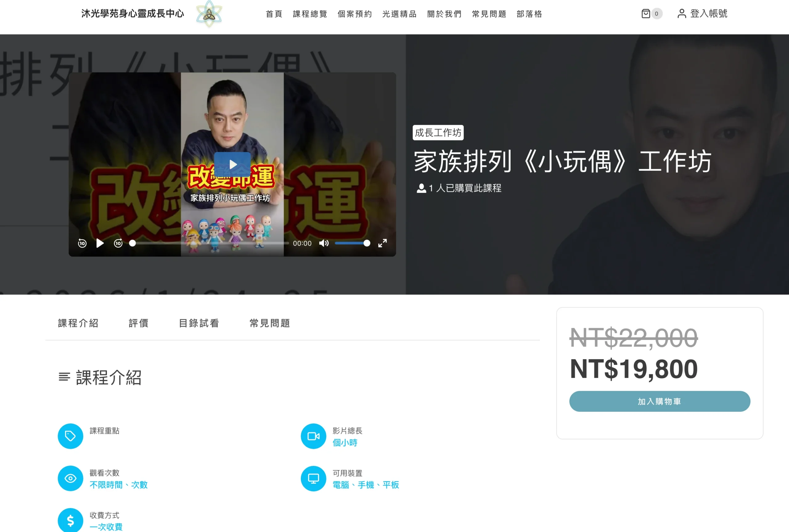Switch to the 評價 tab
789x532 pixels.
(138, 323)
